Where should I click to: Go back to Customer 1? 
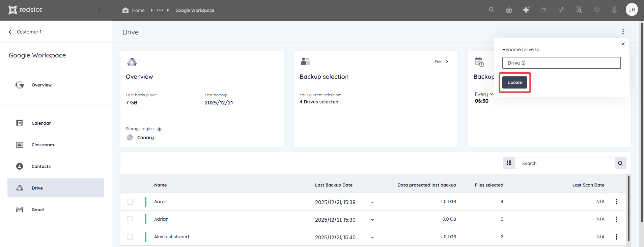coord(25,32)
